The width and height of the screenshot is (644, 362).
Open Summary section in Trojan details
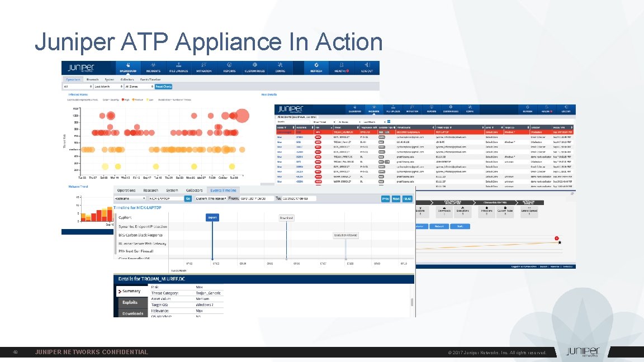click(x=131, y=292)
